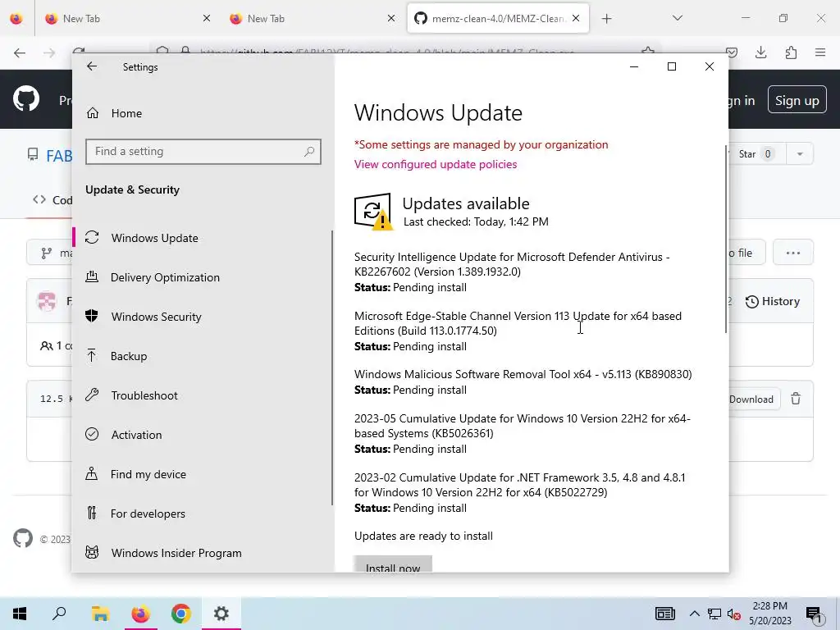840x630 pixels.
Task: Go back using Settings back arrow
Action: [92, 66]
